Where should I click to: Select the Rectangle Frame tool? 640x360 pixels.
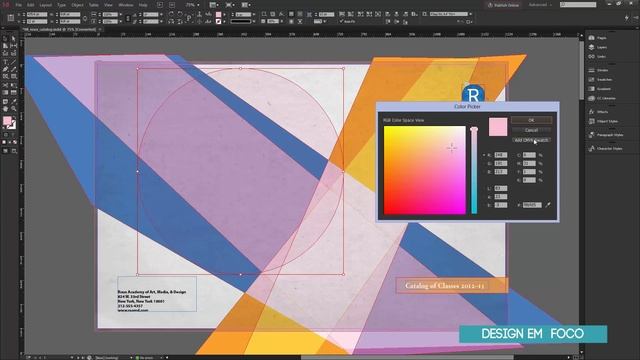5,76
